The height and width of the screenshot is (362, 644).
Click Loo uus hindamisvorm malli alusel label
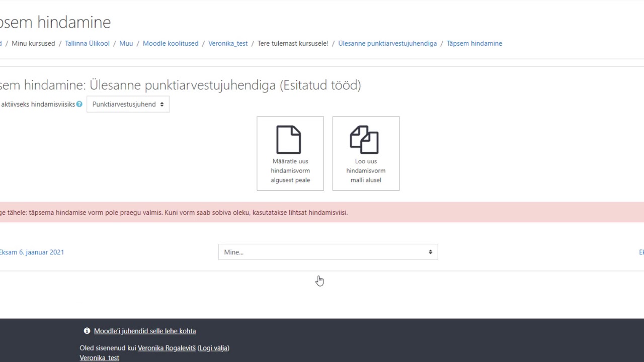tap(366, 170)
